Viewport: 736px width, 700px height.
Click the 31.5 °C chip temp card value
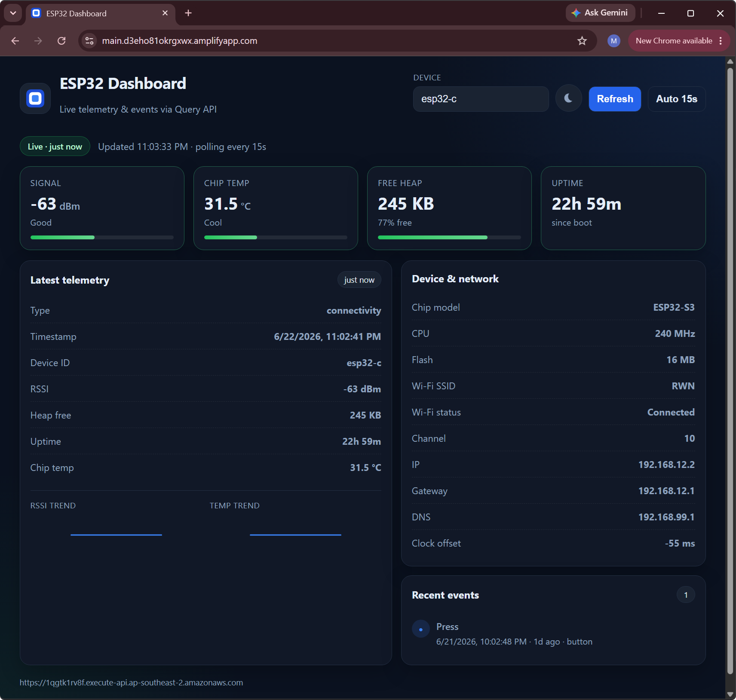(227, 204)
